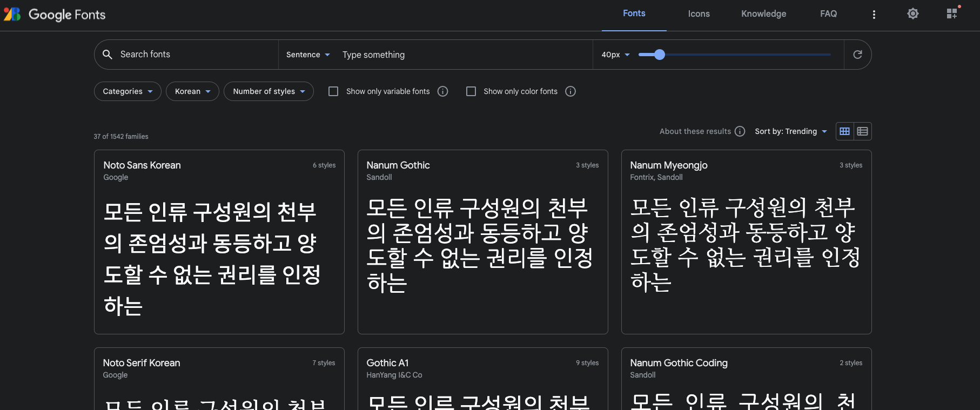
Task: Click the Nanum Myeongjo Korean preview text
Action: pyautogui.click(x=746, y=245)
